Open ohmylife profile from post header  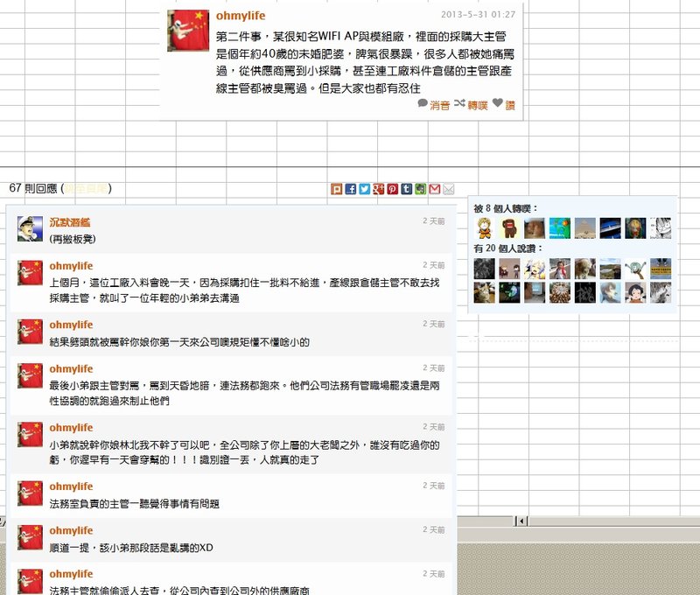241,16
